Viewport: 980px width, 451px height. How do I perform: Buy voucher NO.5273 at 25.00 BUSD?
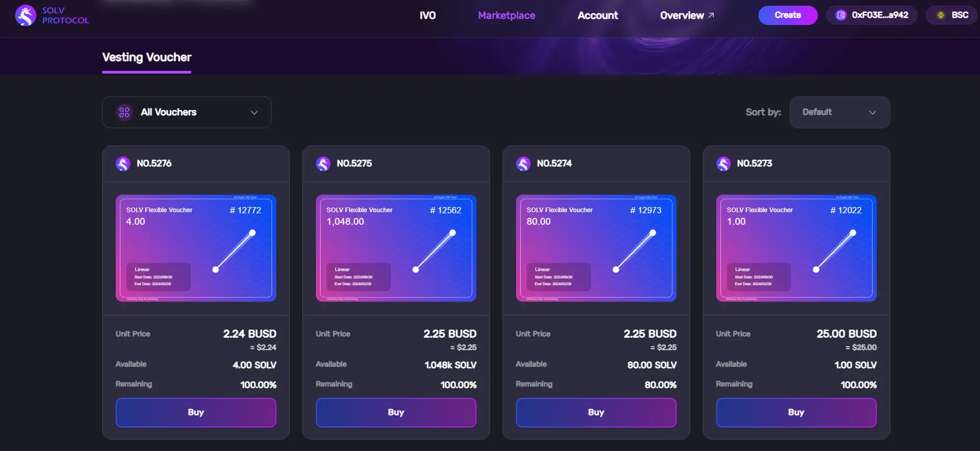(796, 412)
